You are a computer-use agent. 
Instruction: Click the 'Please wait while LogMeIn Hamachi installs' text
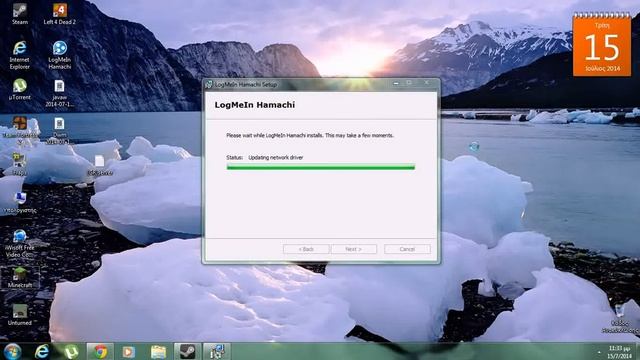coord(310,136)
